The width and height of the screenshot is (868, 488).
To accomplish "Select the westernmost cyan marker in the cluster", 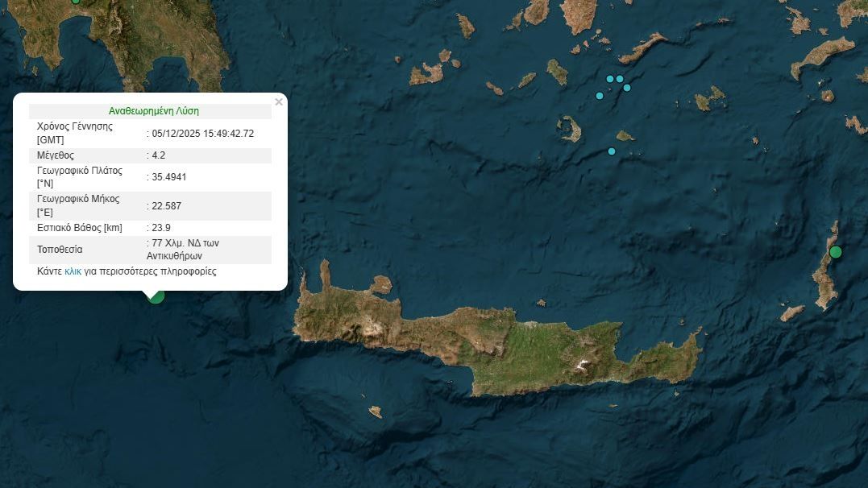I will tap(600, 96).
